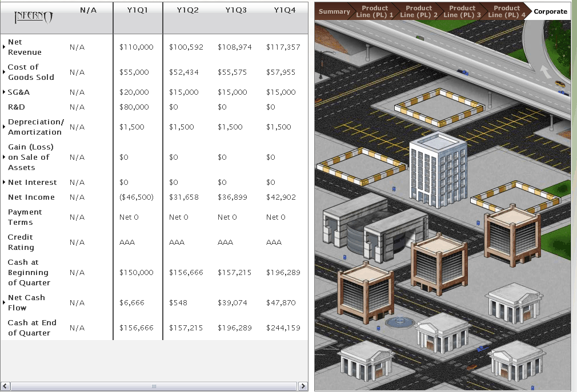Expand Gain (Loss) on Sale of Assets row
Viewport: 577px width, 392px height.
pos(3,157)
